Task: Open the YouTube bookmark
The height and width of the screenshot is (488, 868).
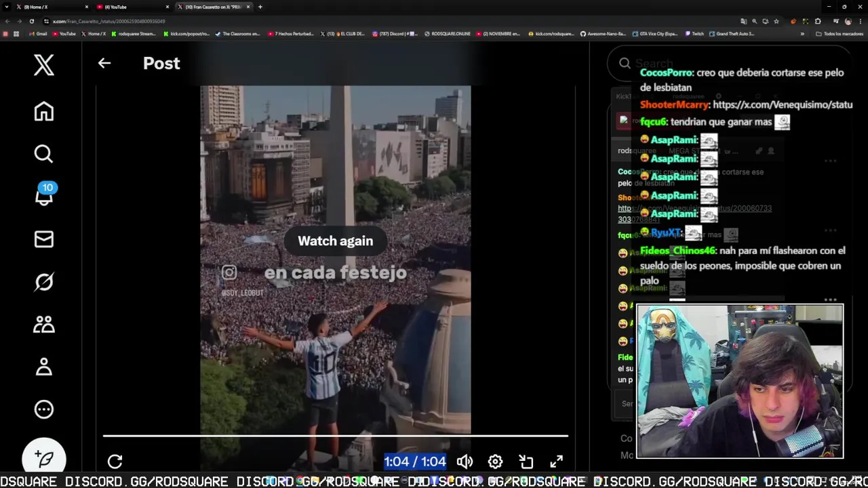Action: [64, 34]
